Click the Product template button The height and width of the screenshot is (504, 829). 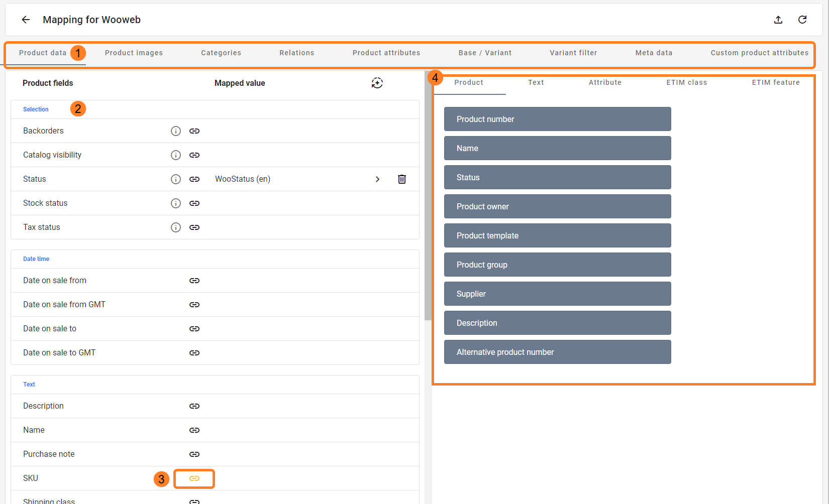pyautogui.click(x=558, y=235)
